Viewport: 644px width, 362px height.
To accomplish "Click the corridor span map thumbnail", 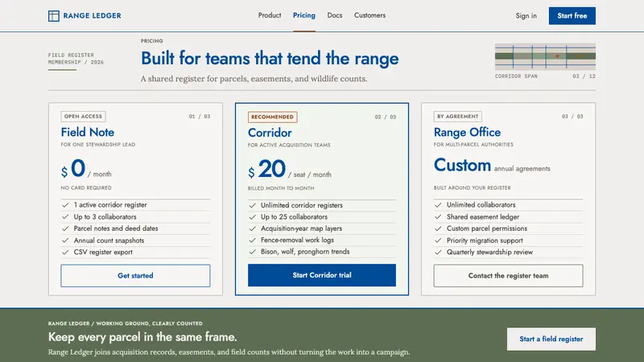I will point(545,56).
